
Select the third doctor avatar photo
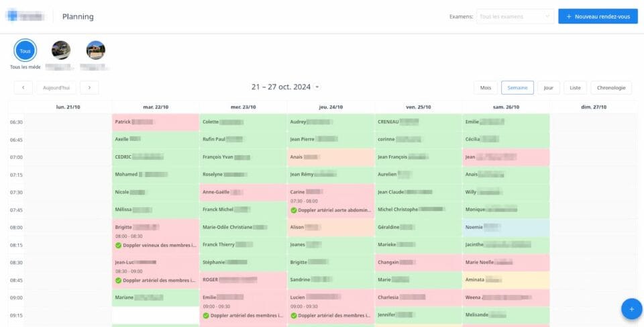(x=95, y=50)
